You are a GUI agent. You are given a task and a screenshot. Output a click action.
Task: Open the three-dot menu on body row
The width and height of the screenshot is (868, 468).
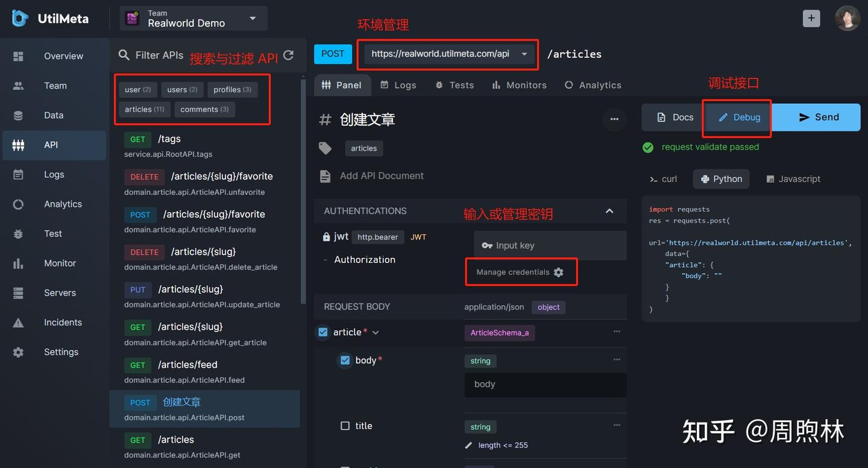point(617,359)
